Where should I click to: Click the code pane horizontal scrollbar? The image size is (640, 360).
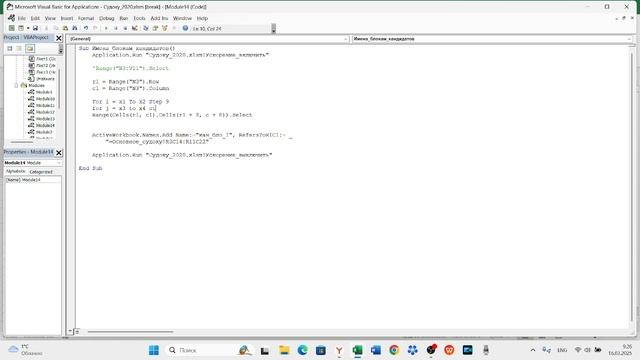[131, 332]
